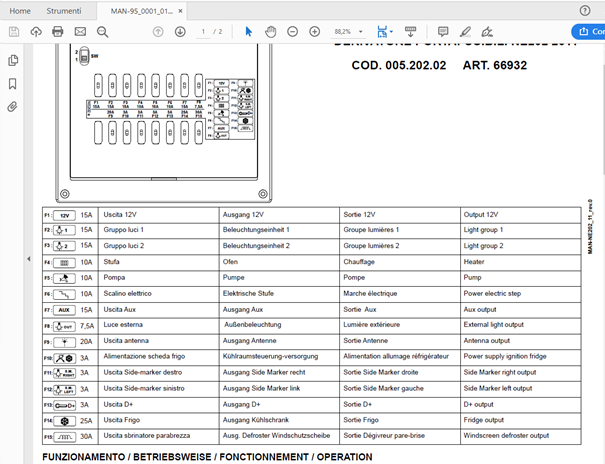
Task: Open the search magnifier tool
Action: point(102,32)
